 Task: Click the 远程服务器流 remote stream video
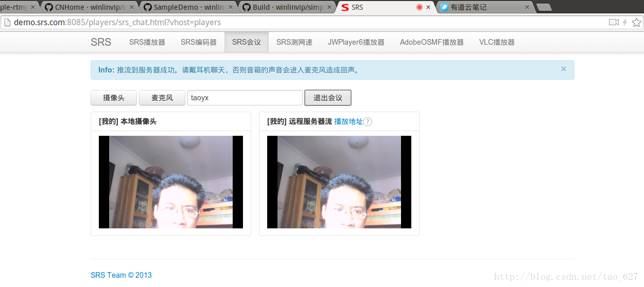(x=339, y=182)
